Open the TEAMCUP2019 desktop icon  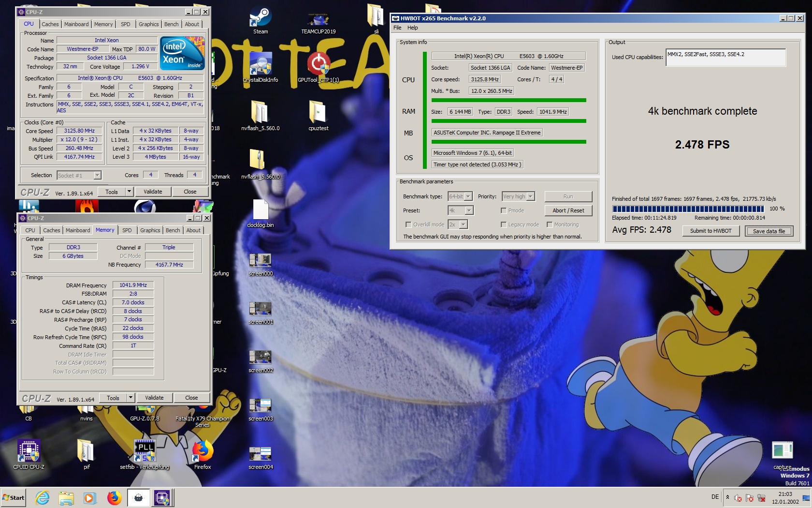318,21
